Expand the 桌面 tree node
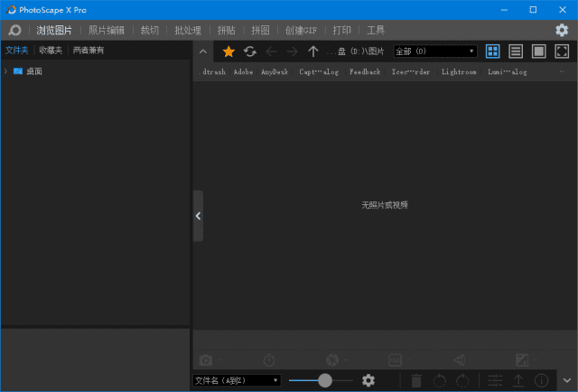The image size is (578, 392). point(6,70)
